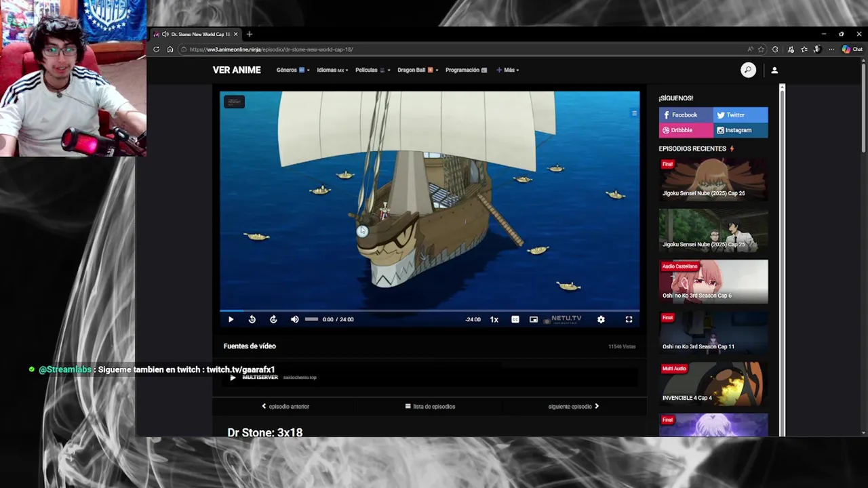Go to episodio anterior
Screen dimensions: 868x488
pos(285,407)
